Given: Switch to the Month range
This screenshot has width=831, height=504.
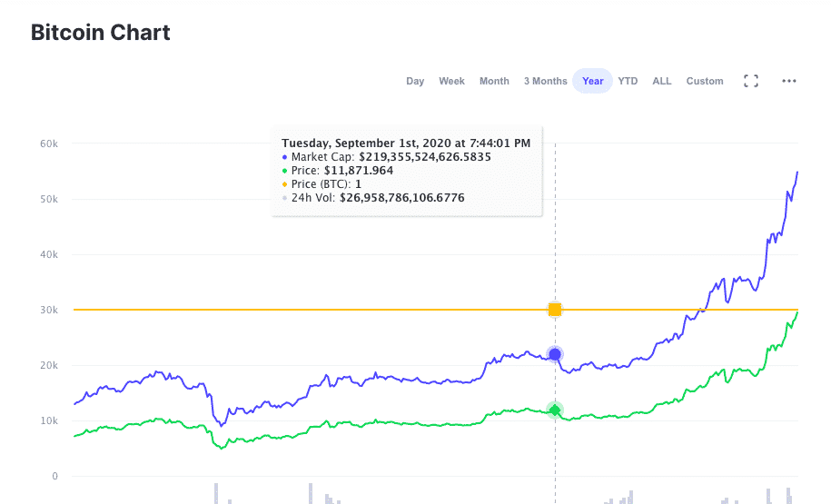Looking at the screenshot, I should pos(494,81).
